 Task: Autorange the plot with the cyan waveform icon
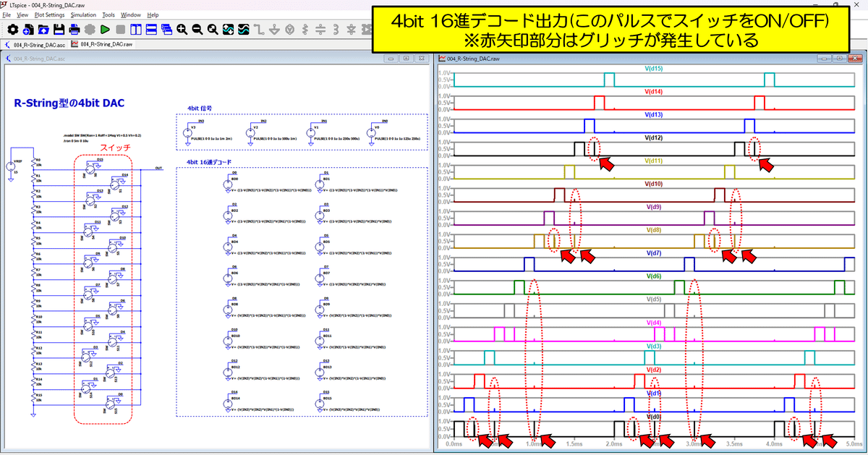pos(226,29)
